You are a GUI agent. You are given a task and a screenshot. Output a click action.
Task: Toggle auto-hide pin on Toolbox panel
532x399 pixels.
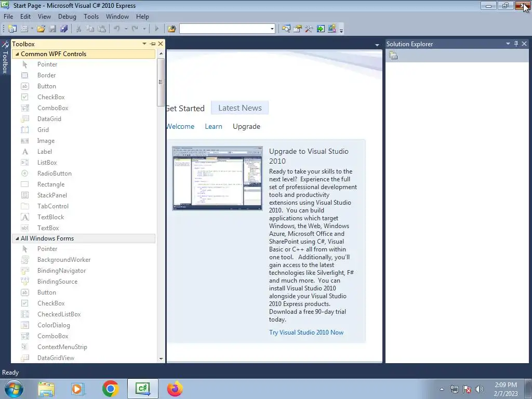click(x=153, y=44)
